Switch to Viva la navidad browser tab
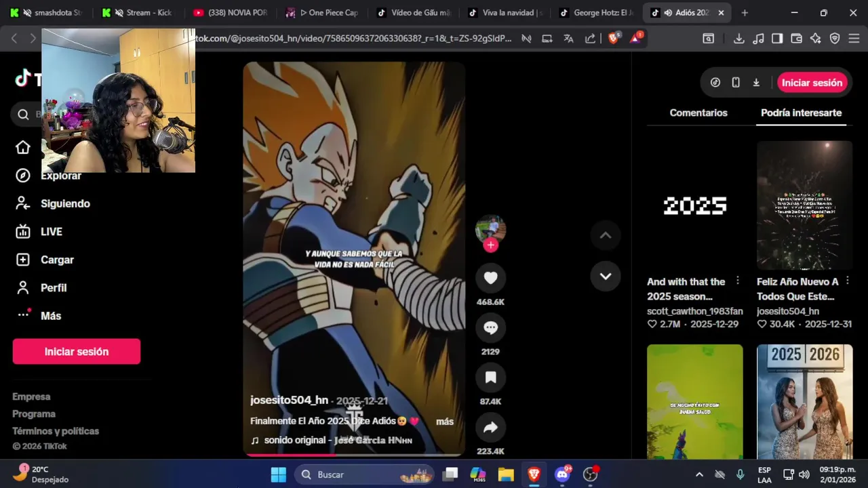This screenshot has height=488, width=868. (505, 13)
